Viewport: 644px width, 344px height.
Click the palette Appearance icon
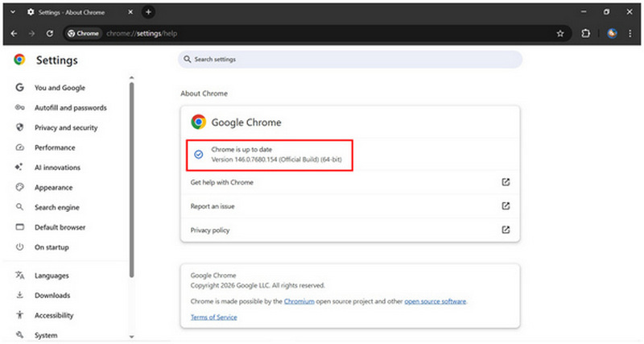pyautogui.click(x=19, y=187)
